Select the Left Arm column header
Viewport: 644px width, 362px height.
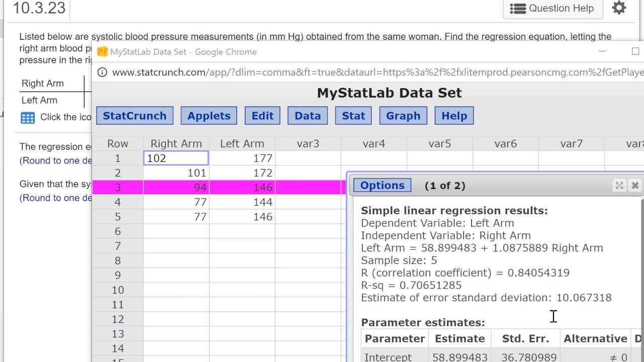click(x=242, y=144)
